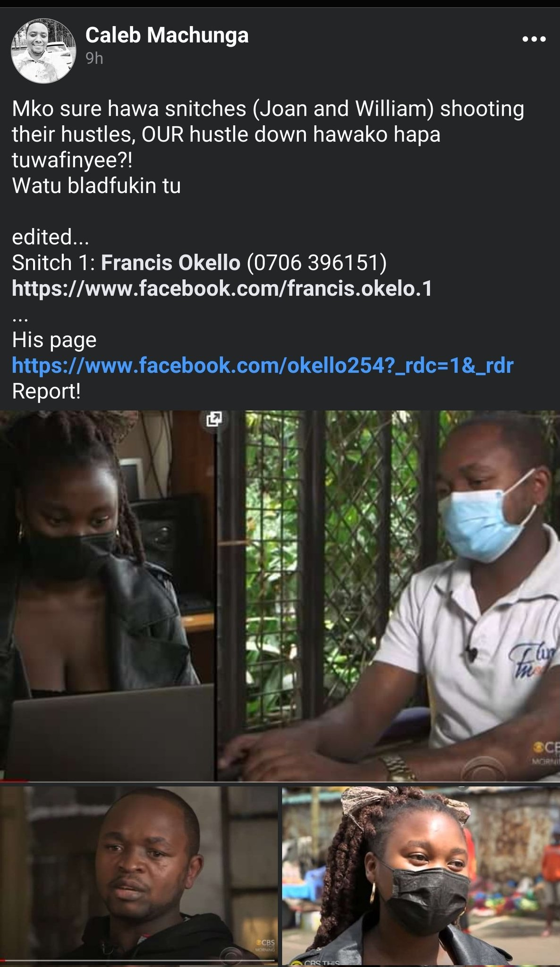View bottom-right photo of woman in black mask
This screenshot has height=967, width=560.
point(421,876)
